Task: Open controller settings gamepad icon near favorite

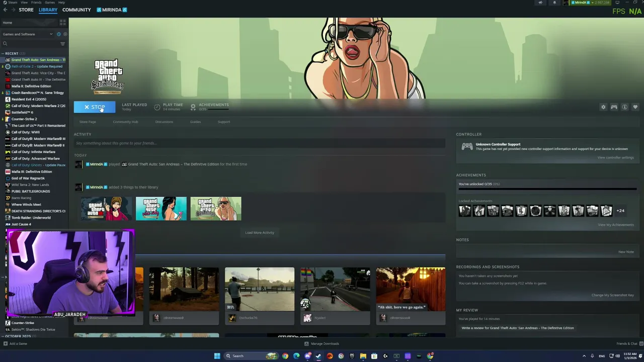Action: 614,107
